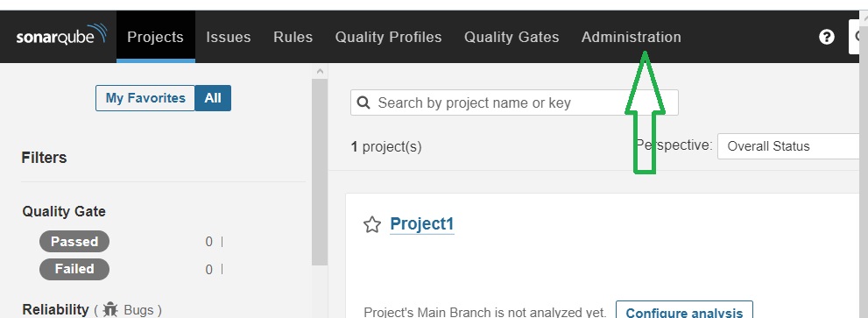Click the Configure analysis button
868x318 pixels.
coord(684,311)
